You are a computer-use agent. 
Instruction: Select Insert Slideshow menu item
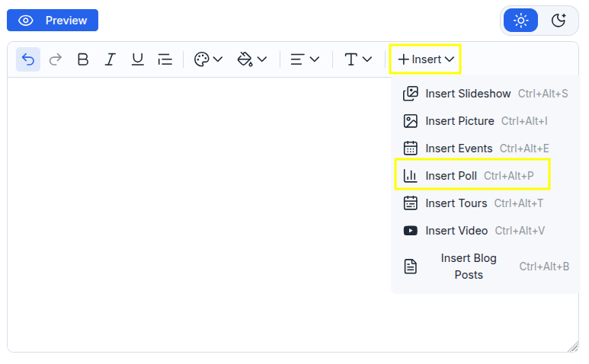coord(485,94)
